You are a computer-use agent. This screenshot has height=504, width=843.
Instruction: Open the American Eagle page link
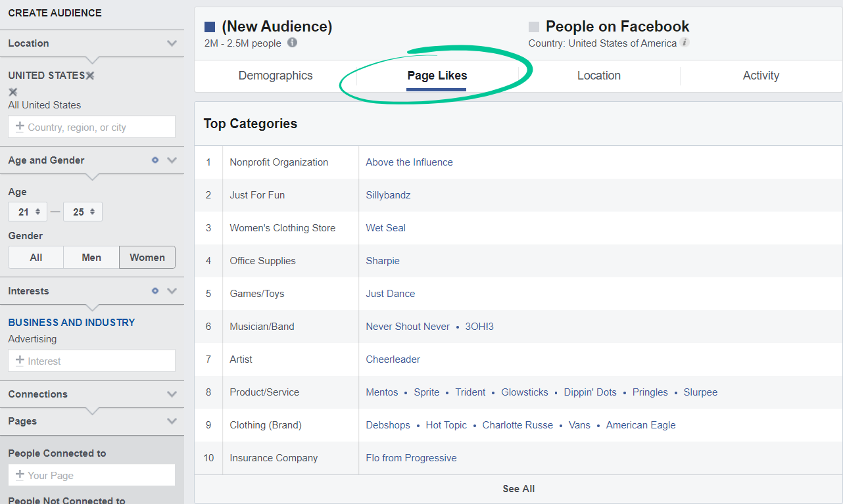point(641,425)
